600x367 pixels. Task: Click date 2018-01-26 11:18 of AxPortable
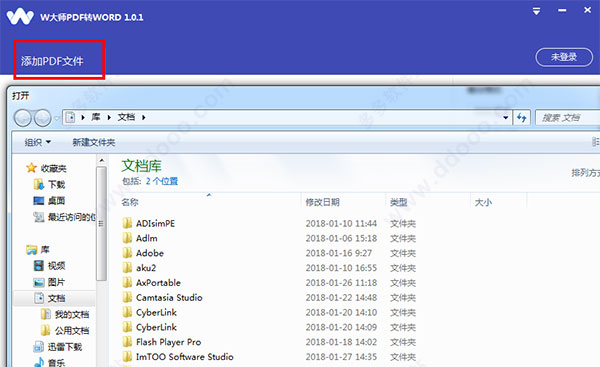(341, 283)
